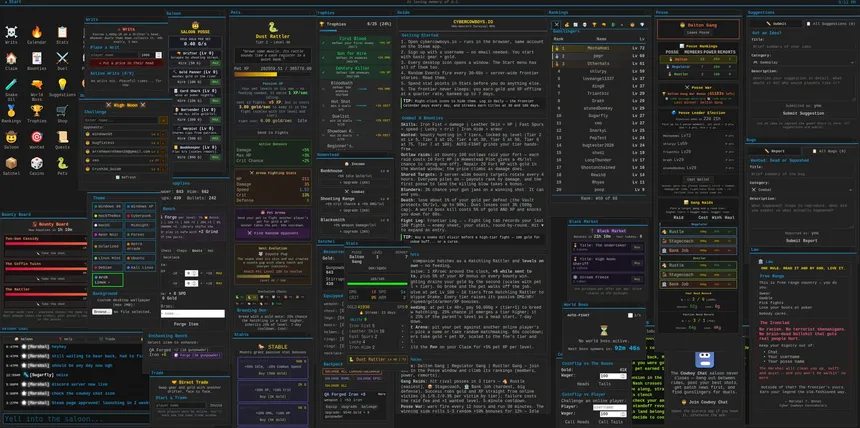Click The Rattler bounty health bar
The width and height of the screenshot is (860, 428).
[x=46, y=294]
